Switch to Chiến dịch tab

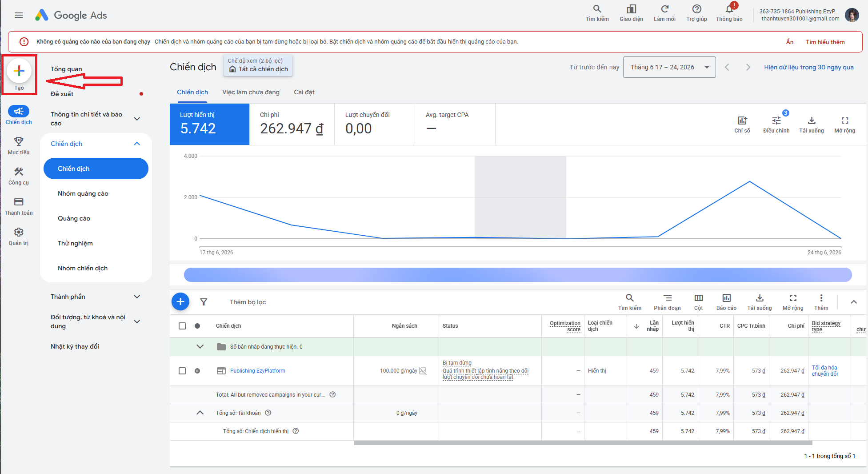(192, 92)
